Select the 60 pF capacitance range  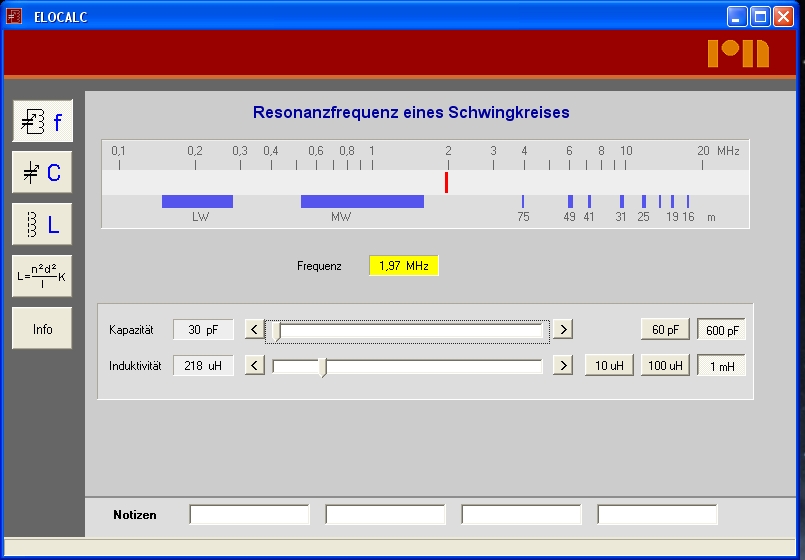665,330
